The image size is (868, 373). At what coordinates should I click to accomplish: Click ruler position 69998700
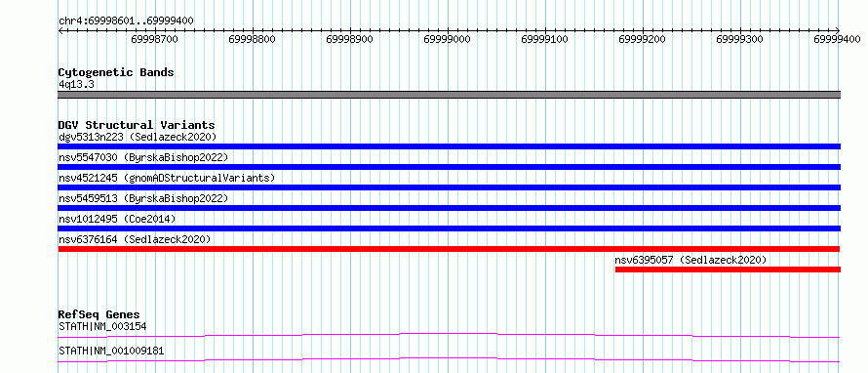154,39
